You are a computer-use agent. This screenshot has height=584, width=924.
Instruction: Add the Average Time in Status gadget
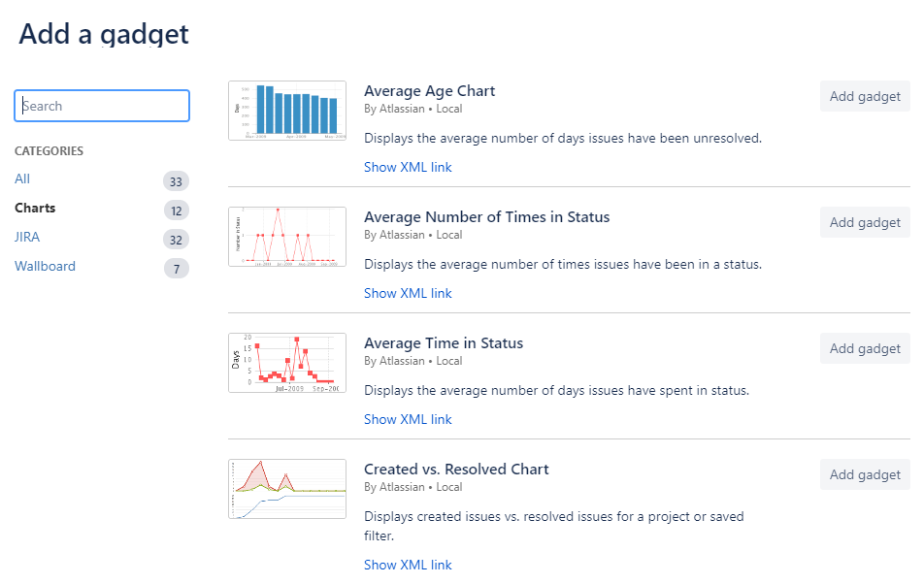tap(865, 348)
